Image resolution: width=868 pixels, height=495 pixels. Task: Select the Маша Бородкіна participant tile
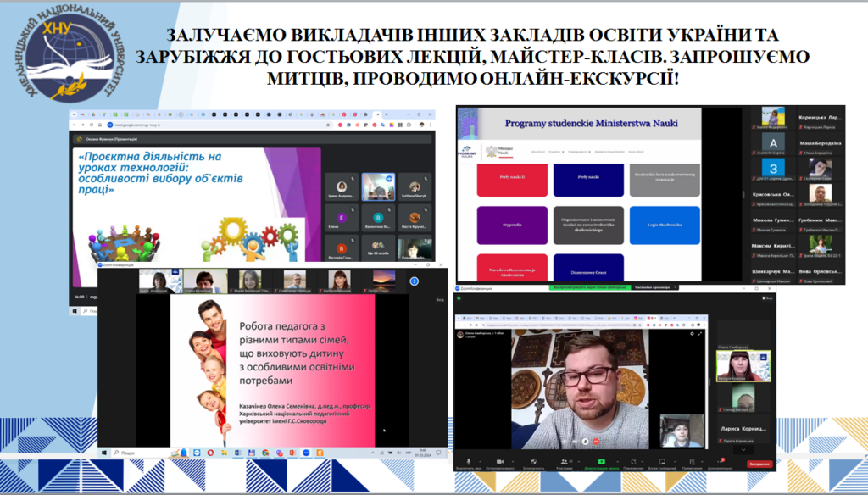tap(820, 143)
